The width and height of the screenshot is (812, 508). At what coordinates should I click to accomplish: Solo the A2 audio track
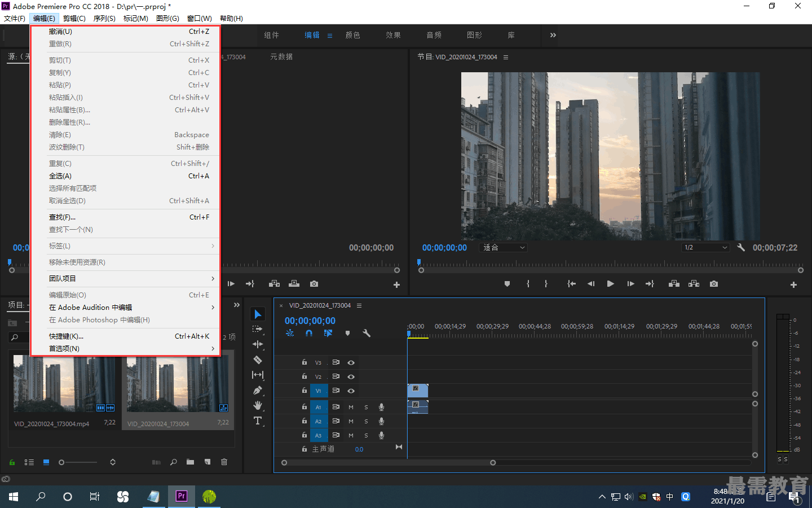point(366,421)
